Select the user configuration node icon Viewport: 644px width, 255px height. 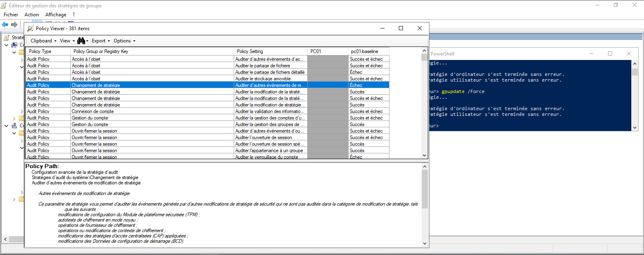(15, 126)
